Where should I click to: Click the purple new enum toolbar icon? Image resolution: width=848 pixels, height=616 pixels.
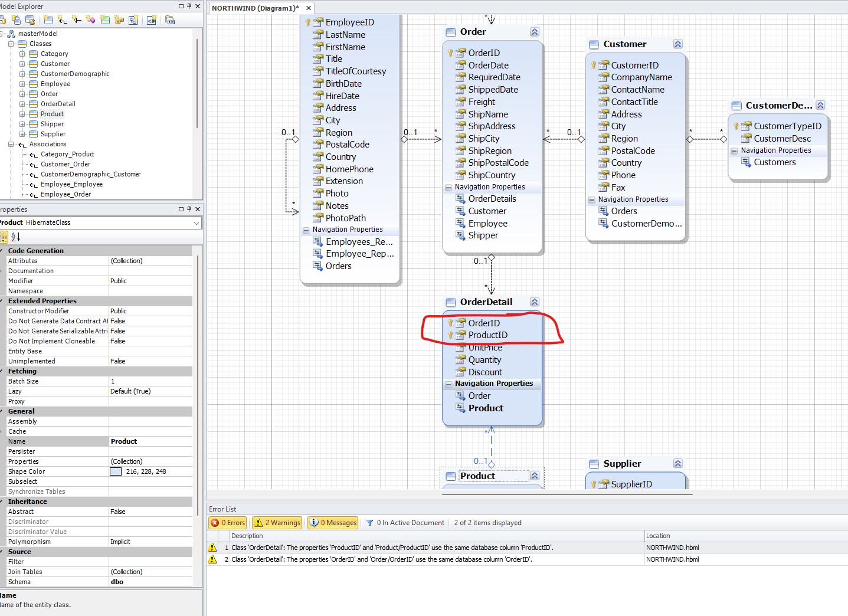tap(90, 20)
